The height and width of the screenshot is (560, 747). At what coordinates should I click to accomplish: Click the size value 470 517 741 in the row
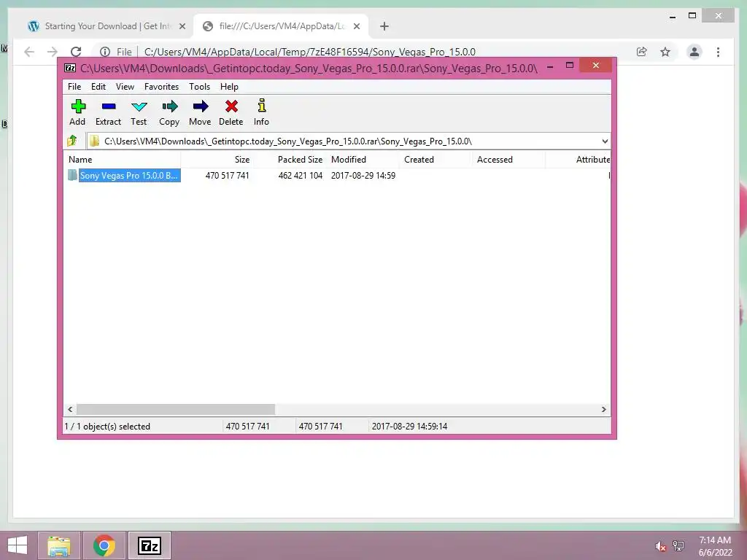[x=228, y=176]
